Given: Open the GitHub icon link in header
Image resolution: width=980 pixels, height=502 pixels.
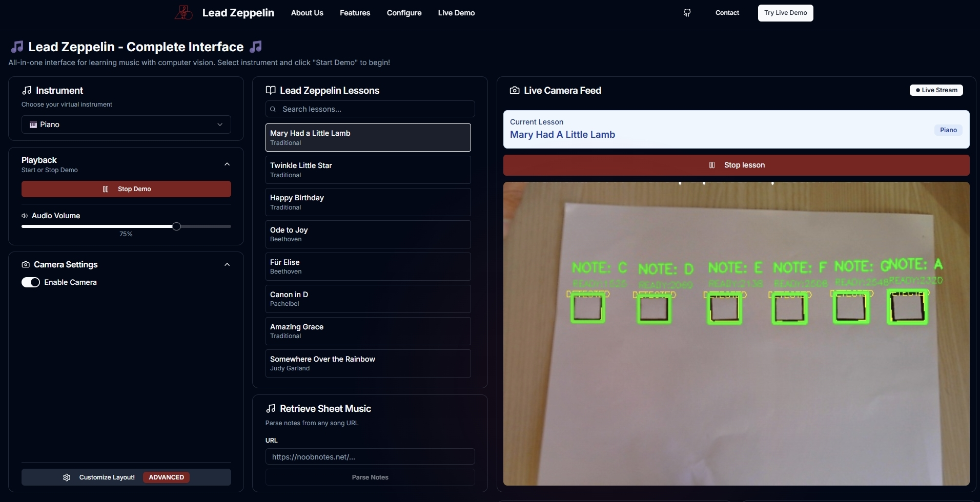Looking at the screenshot, I should [687, 13].
